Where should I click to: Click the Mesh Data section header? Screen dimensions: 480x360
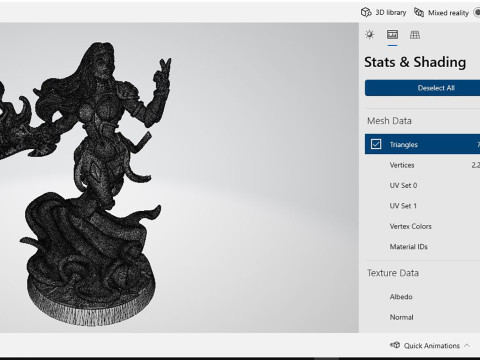389,121
